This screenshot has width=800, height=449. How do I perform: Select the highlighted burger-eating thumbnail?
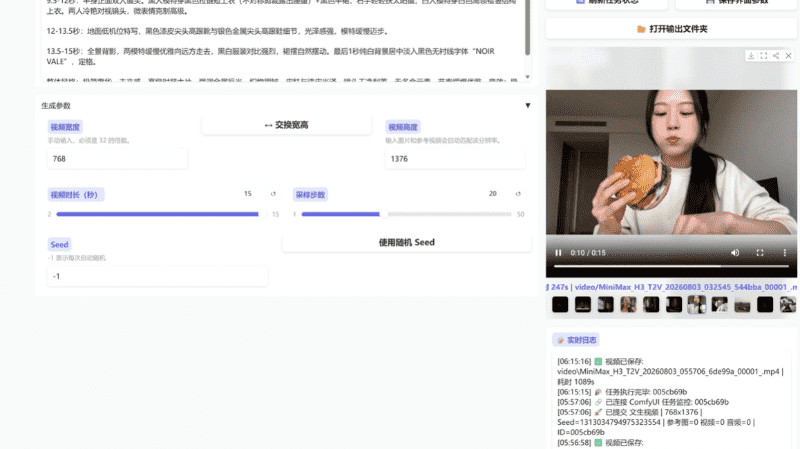click(x=696, y=305)
